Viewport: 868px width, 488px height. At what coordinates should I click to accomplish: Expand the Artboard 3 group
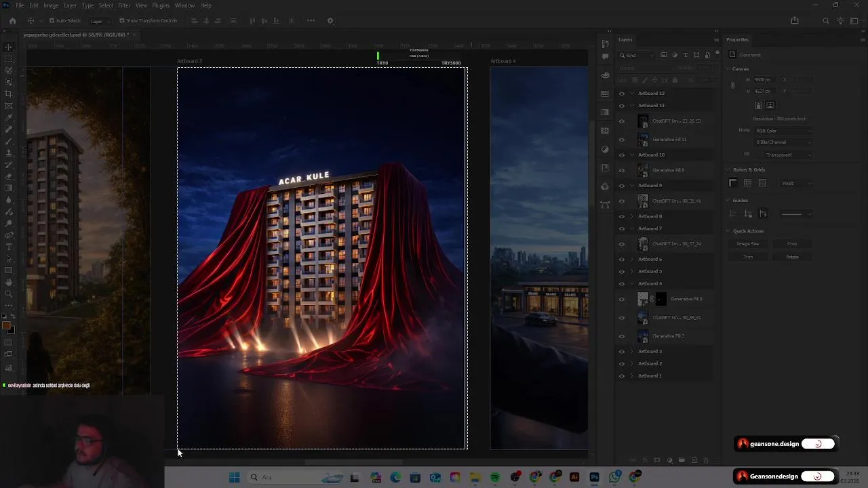(632, 352)
